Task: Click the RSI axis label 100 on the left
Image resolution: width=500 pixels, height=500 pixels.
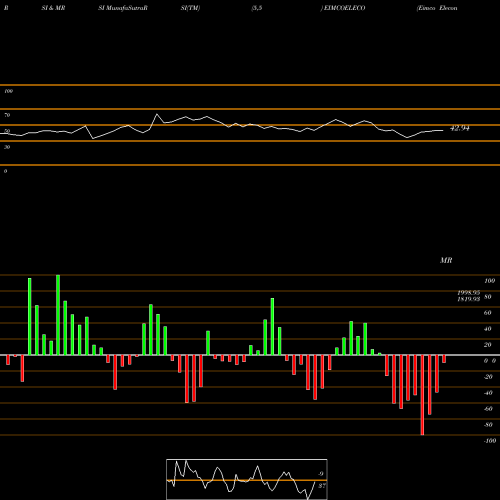Action: (8, 91)
